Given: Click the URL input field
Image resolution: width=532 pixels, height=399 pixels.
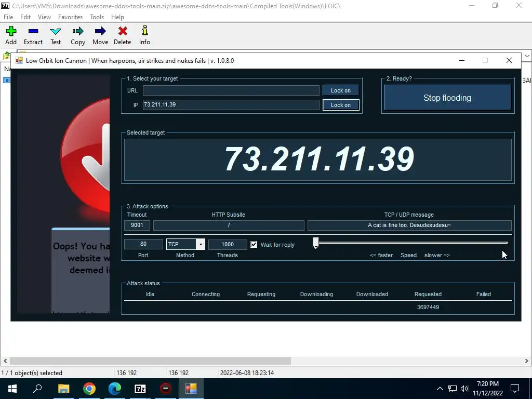Looking at the screenshot, I should tap(231, 90).
